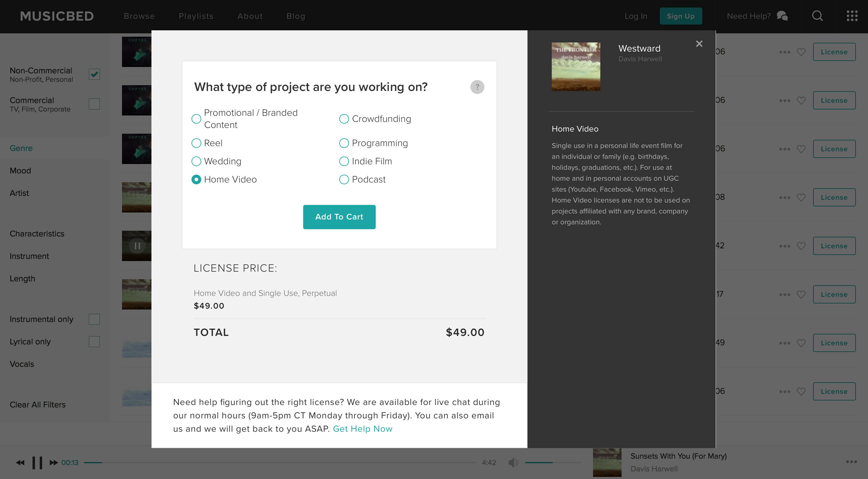
Task: Pause playback in the bottom player
Action: 37,463
